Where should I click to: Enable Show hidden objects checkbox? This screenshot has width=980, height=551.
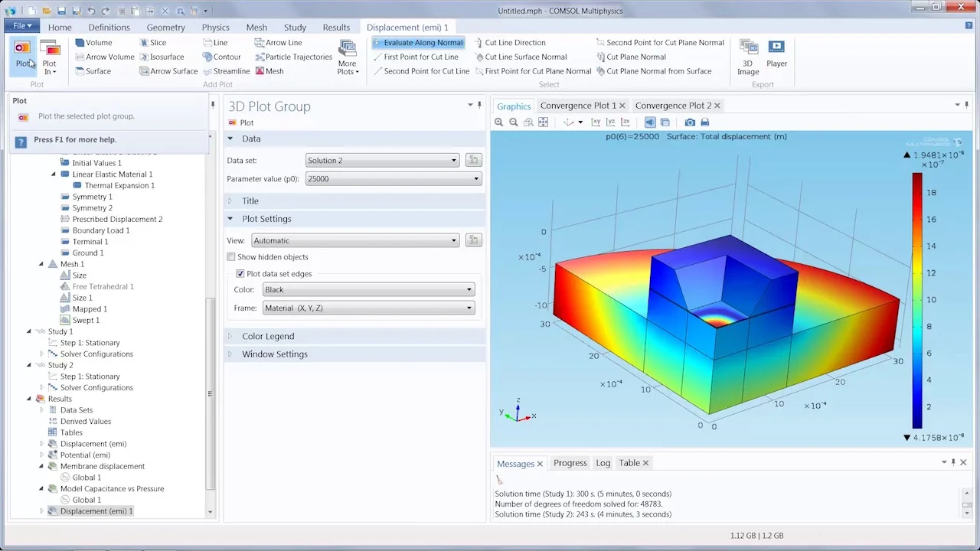click(x=231, y=257)
